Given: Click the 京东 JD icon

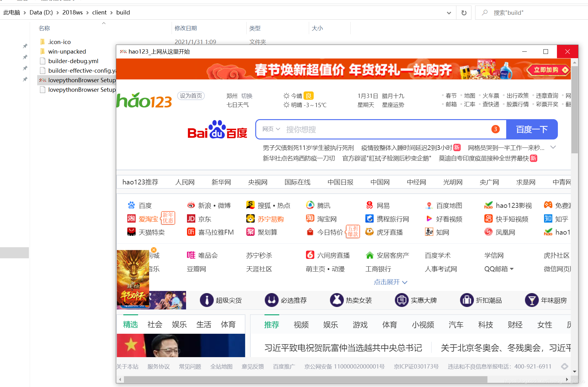Looking at the screenshot, I should pyautogui.click(x=191, y=219).
